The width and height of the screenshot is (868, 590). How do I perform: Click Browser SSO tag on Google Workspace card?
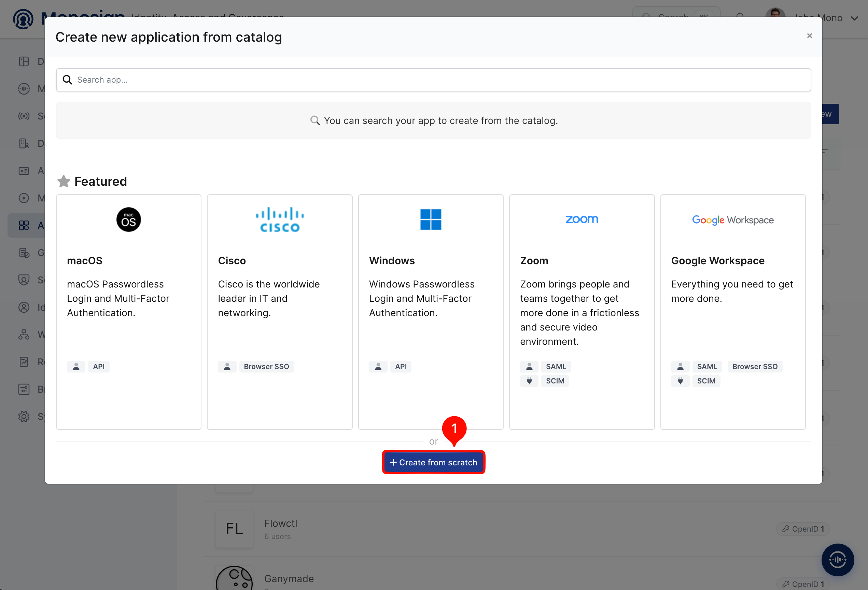point(755,367)
